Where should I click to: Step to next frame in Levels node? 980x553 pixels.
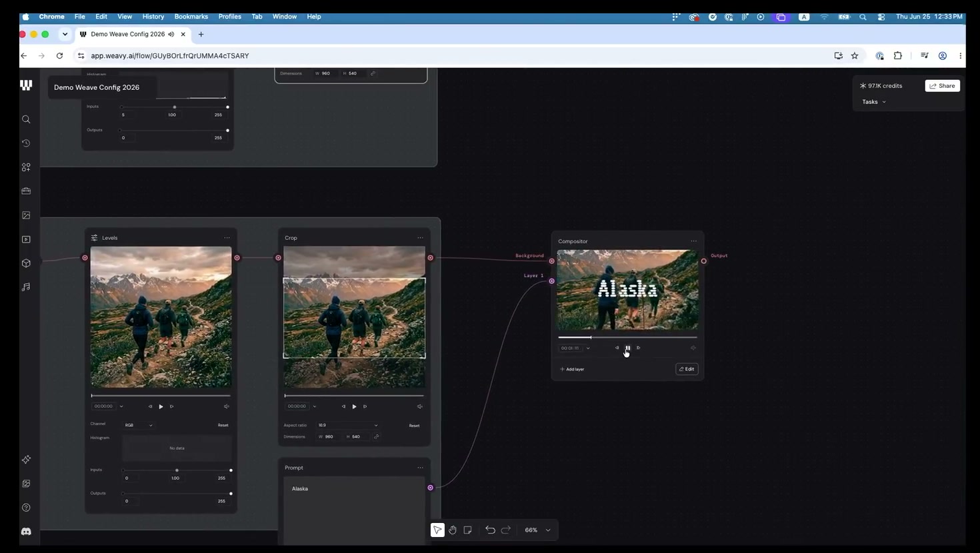172,406
